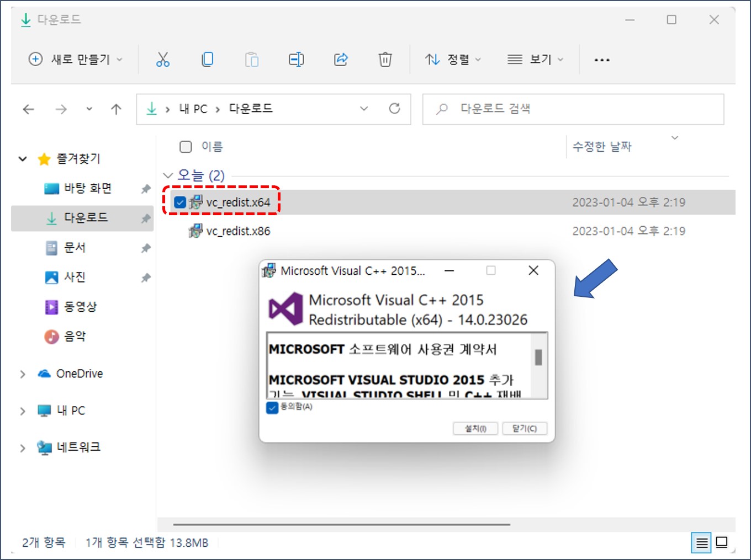
Task: Open the 보기 view dropdown
Action: [x=536, y=59]
